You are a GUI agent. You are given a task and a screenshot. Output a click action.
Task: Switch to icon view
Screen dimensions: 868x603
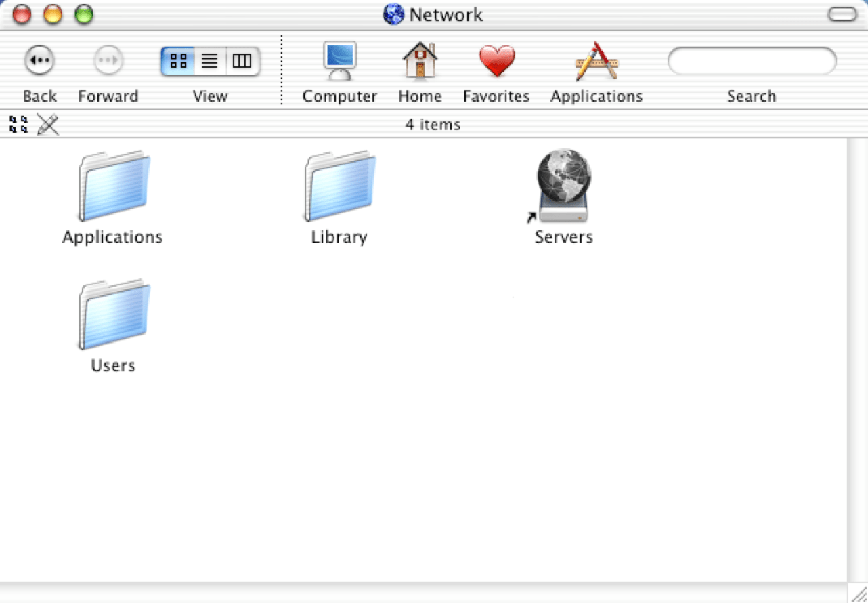point(178,62)
